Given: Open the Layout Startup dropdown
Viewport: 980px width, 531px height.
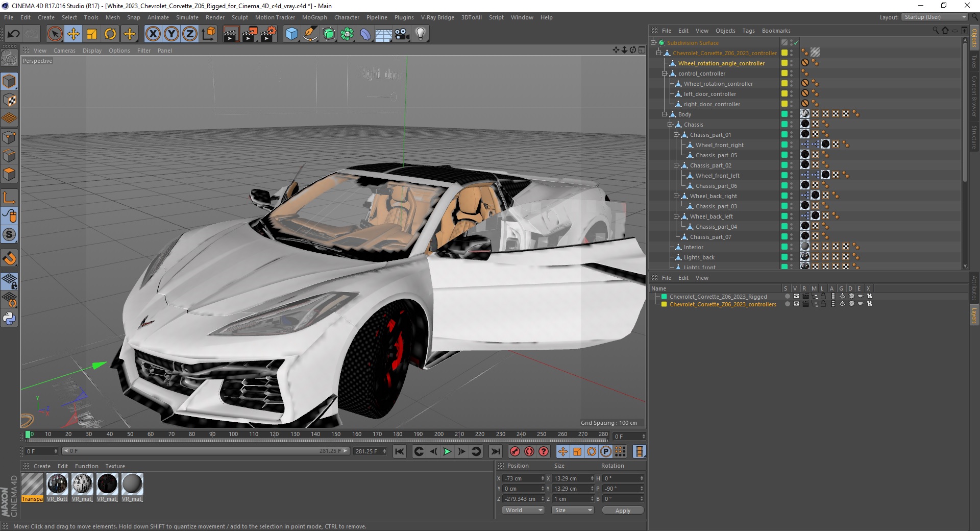Looking at the screenshot, I should click(935, 17).
